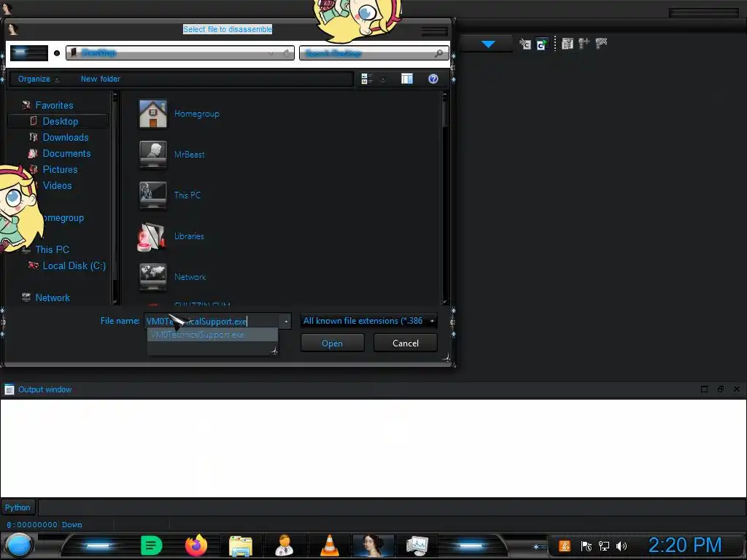
Task: Open the Homegroup item icon
Action: [153, 114]
